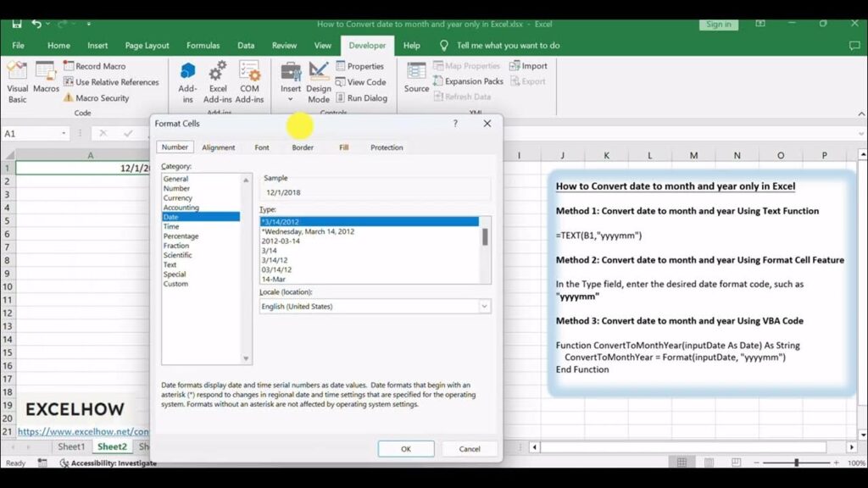The image size is (868, 488).
Task: Switch to the Page Layout tab
Action: [x=147, y=46]
